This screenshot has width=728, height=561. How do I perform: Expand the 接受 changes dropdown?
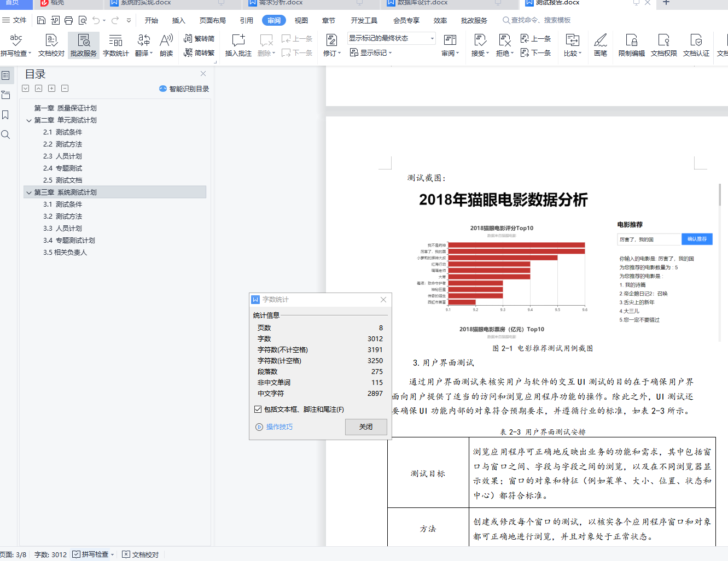pyautogui.click(x=480, y=45)
